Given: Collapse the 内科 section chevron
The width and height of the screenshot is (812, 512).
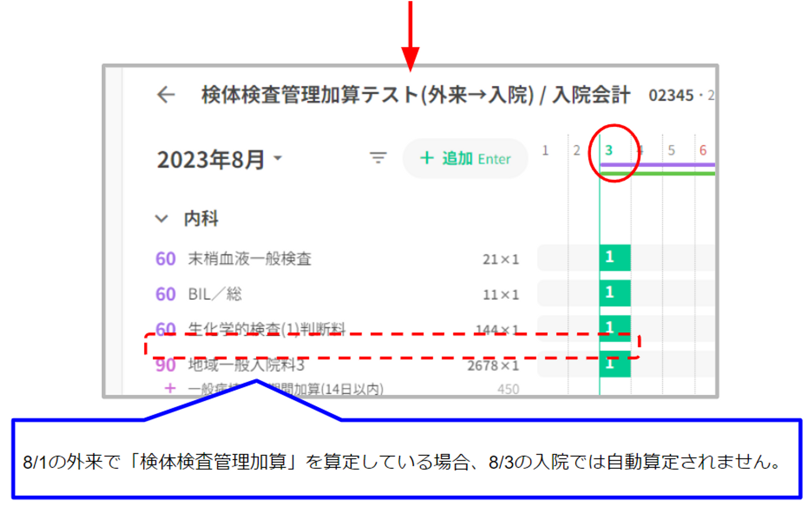Looking at the screenshot, I should [x=162, y=219].
